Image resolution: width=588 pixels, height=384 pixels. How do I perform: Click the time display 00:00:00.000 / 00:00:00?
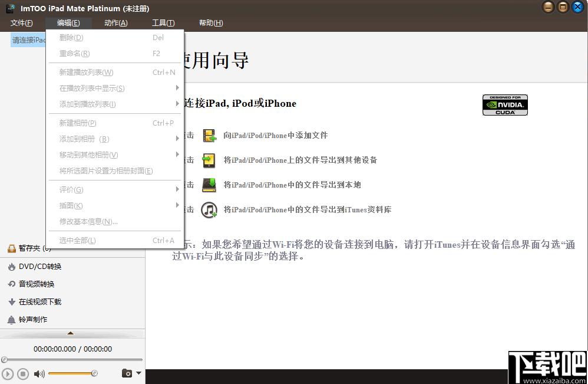(72, 349)
